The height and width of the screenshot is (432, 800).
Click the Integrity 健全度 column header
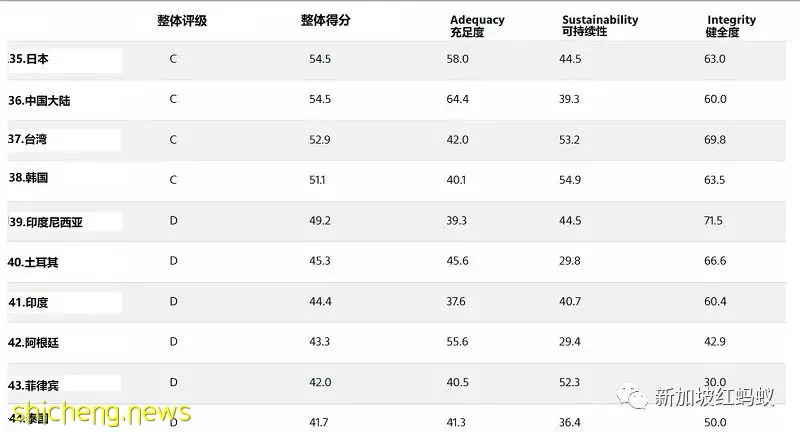731,26
